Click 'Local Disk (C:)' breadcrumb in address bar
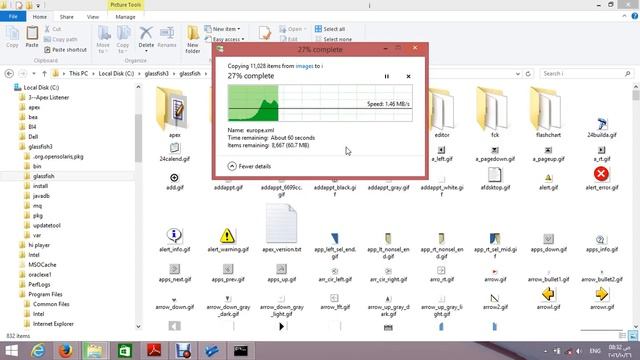Image resolution: width=640 pixels, height=360 pixels. pos(116,73)
